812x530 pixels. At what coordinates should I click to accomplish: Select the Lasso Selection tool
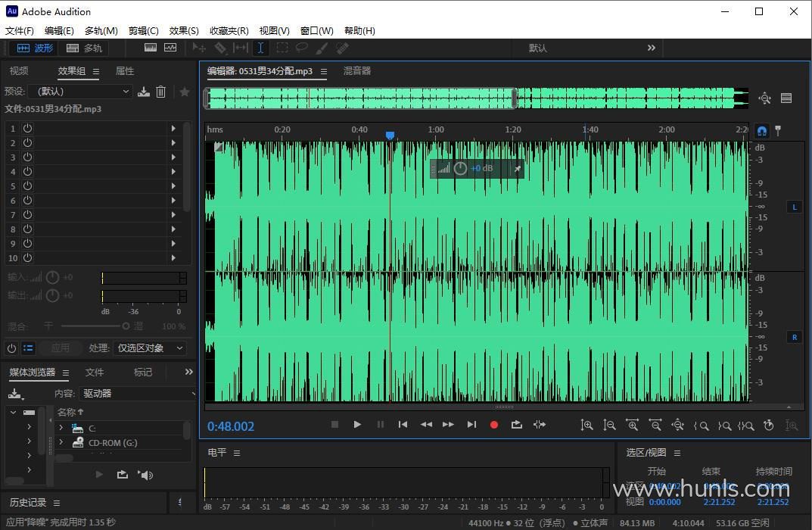click(x=301, y=48)
